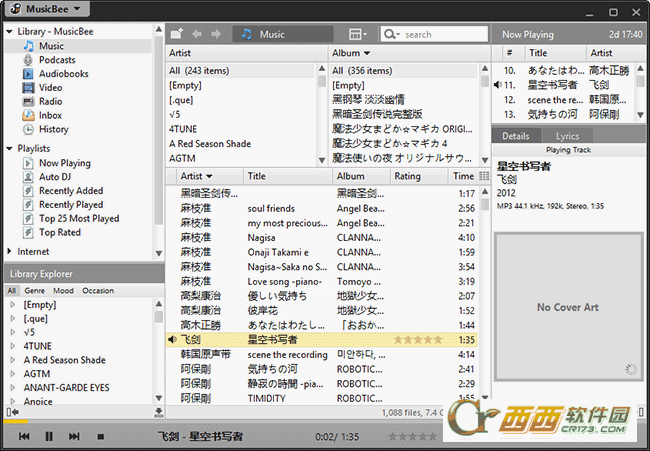Skip to the next track
The width and height of the screenshot is (650, 451).
[x=73, y=437]
